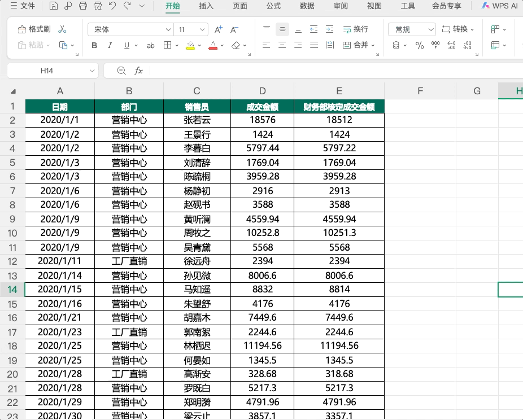
Task: Toggle strikethrough formatting
Action: [x=151, y=45]
